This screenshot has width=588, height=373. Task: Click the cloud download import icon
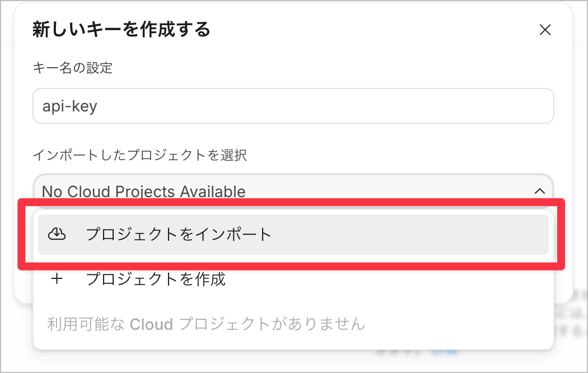[x=57, y=234]
